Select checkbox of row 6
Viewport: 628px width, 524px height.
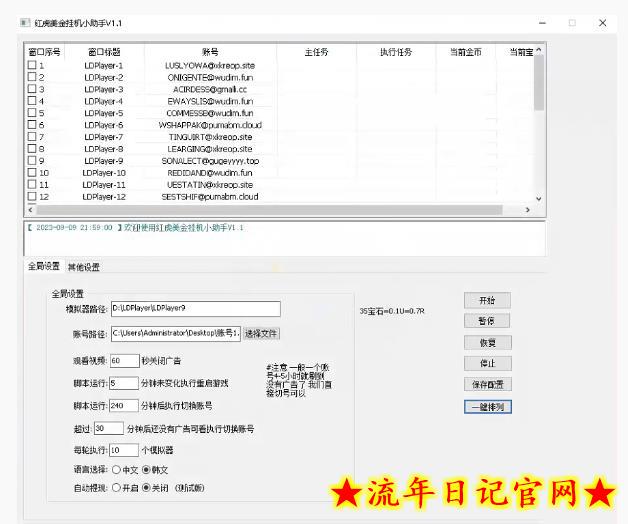pos(32,125)
